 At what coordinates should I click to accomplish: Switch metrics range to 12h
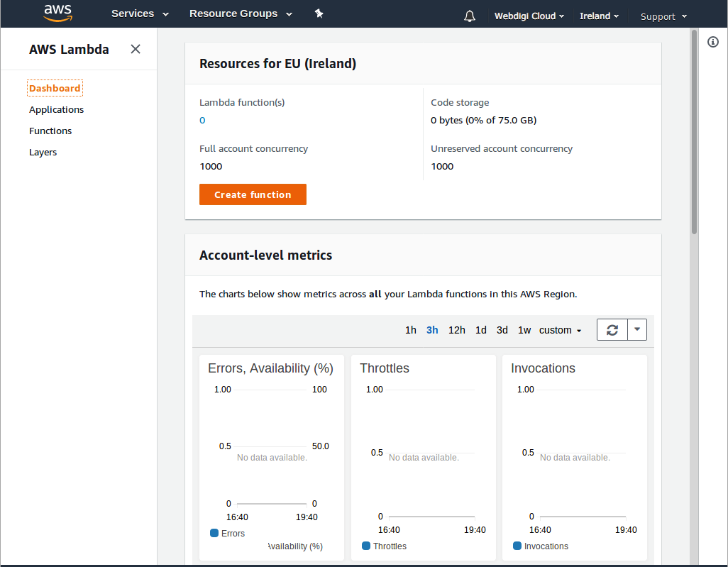point(456,330)
